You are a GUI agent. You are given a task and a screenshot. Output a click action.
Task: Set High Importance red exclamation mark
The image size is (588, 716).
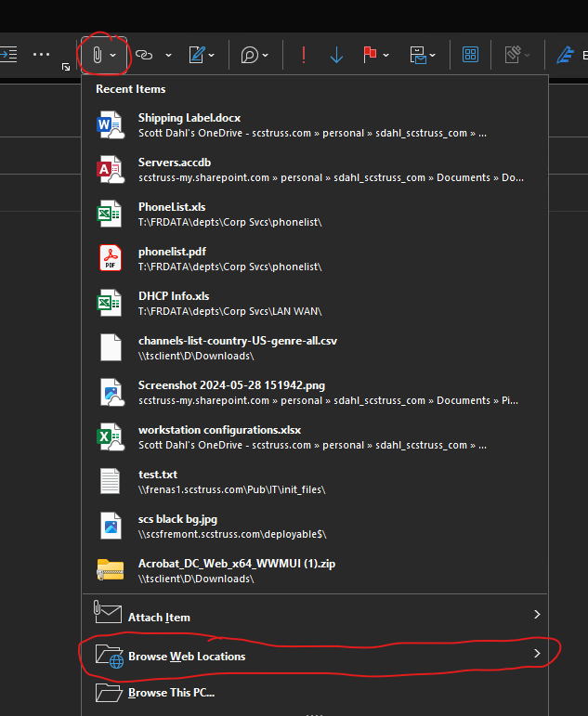click(x=304, y=55)
